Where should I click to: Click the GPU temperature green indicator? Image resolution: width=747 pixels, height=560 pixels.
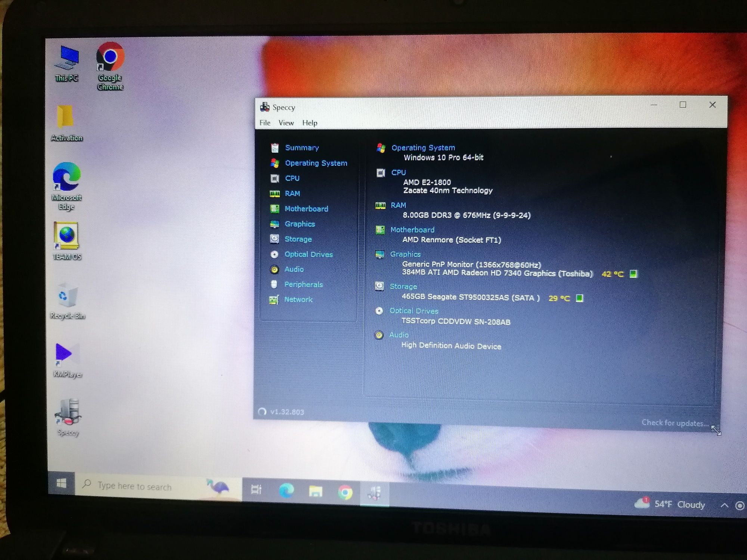[x=635, y=273]
